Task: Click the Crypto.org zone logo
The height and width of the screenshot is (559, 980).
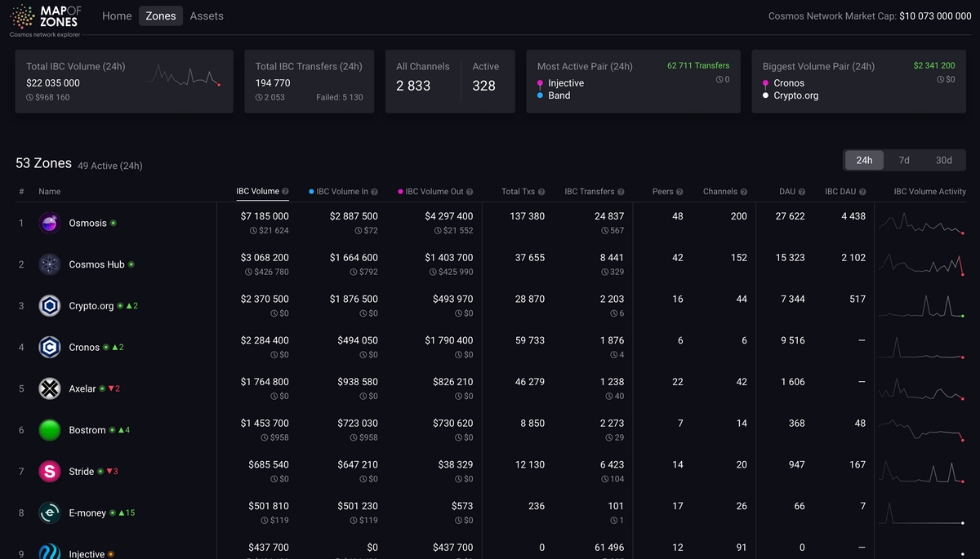Action: coord(50,306)
